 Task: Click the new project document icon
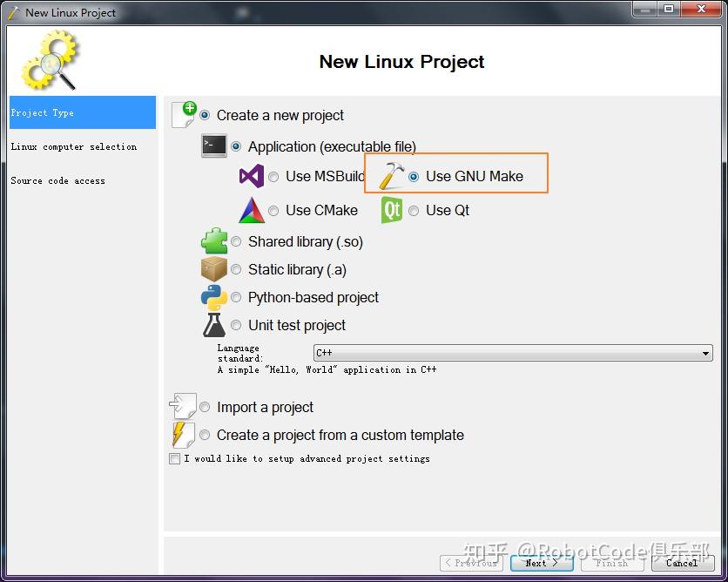coord(184,115)
